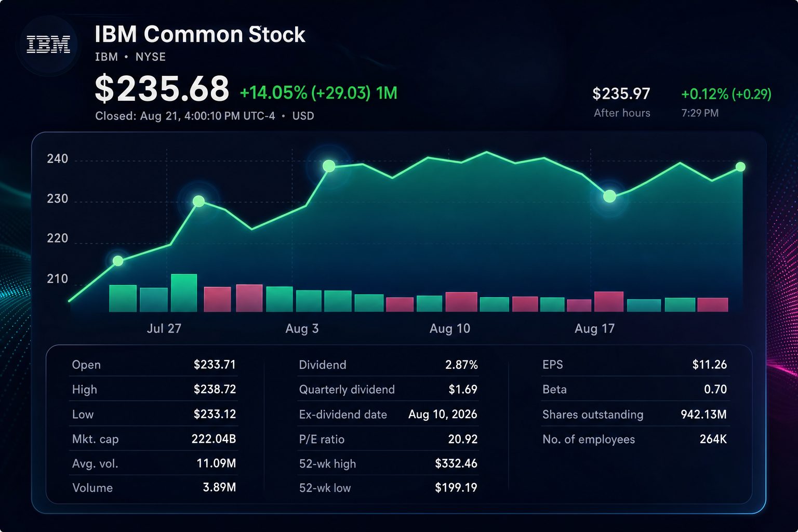This screenshot has height=532, width=798.
Task: Click the glowing chart point at Aug 17 dip
Action: pyautogui.click(x=609, y=196)
